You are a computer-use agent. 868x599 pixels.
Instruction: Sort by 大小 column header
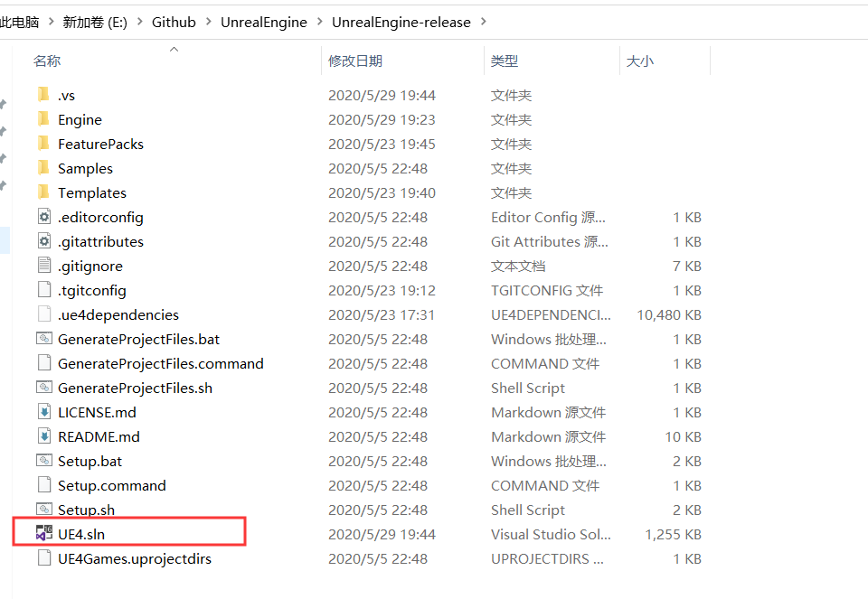coord(640,61)
